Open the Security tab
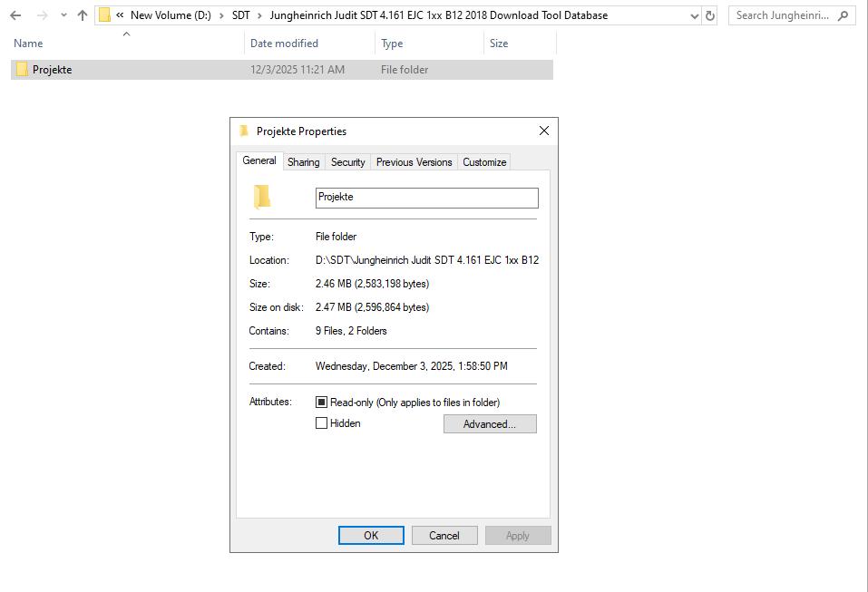 (347, 162)
